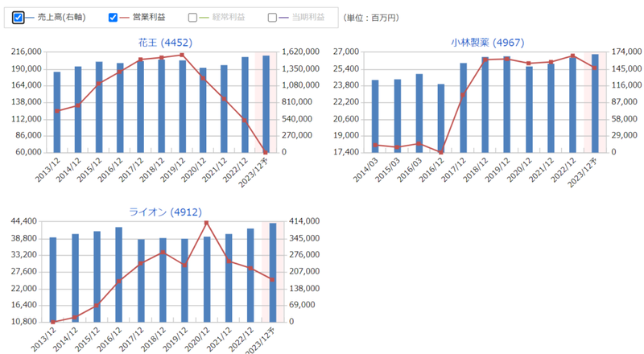Open the ライオン (4912) chart title link
644x354 pixels.
point(166,212)
